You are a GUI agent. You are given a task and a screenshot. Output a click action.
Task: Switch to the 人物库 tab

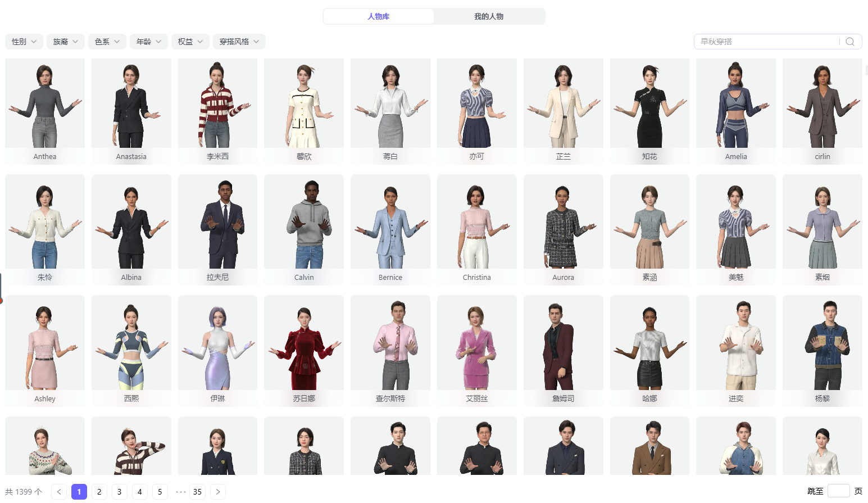coord(379,16)
